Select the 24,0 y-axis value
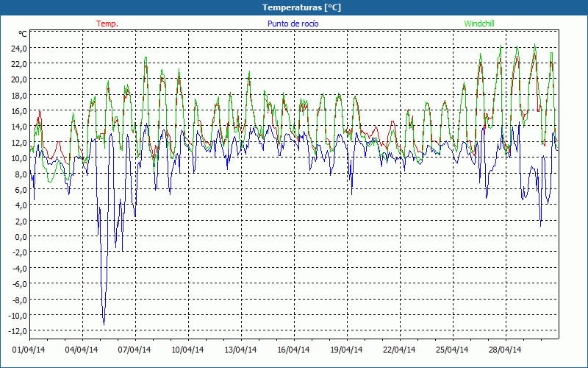 click(20, 48)
